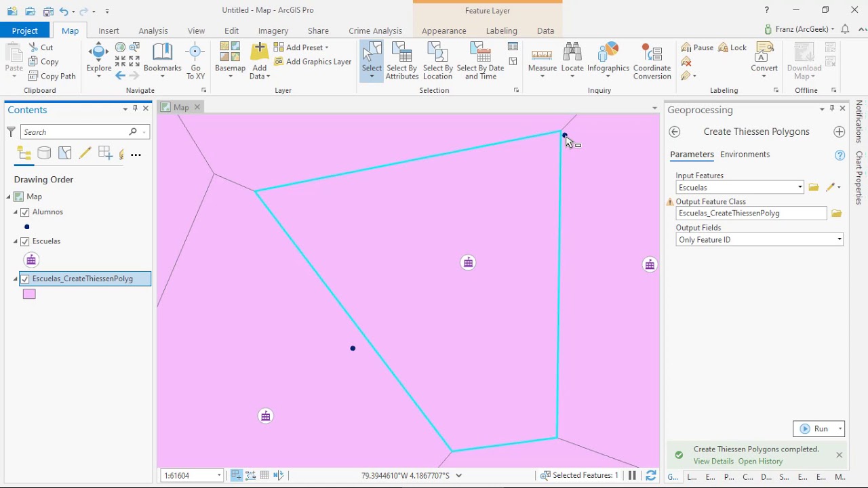The image size is (868, 488).
Task: Open the map scale dropdown
Action: point(219,476)
